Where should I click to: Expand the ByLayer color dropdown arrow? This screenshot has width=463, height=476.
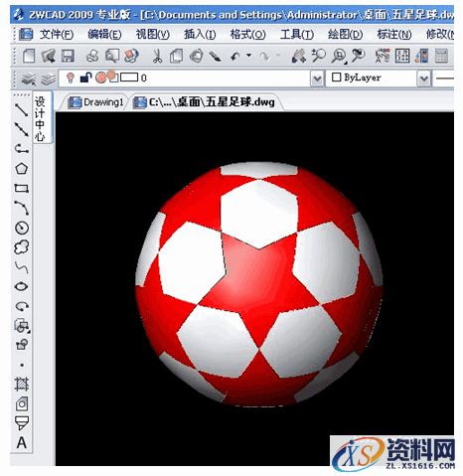coord(424,79)
